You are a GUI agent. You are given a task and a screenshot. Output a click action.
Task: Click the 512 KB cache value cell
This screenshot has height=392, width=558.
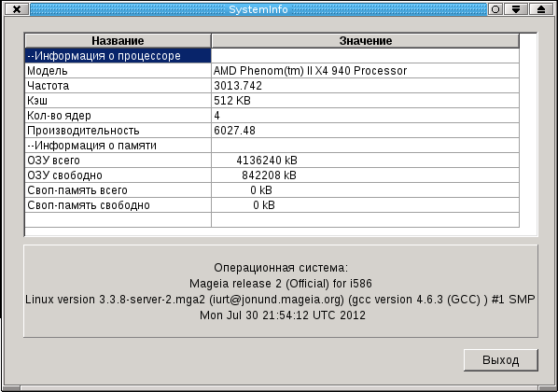(x=365, y=101)
